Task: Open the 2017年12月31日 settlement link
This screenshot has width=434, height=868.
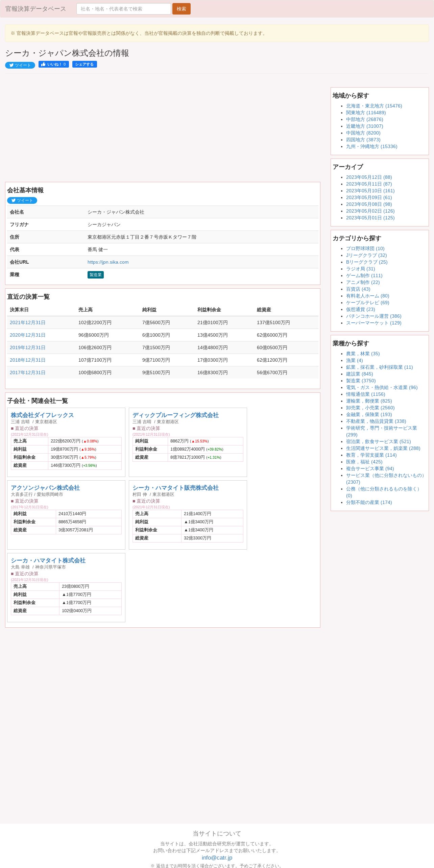Action: point(27,372)
